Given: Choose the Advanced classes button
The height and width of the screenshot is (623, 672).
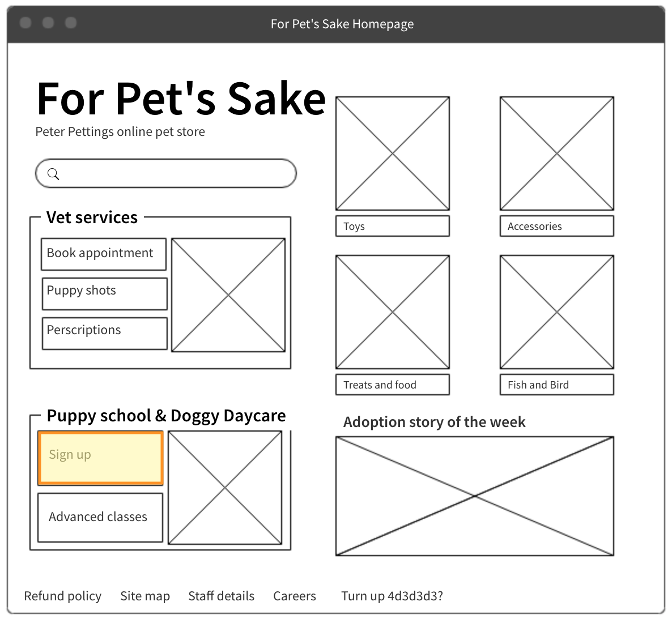Looking at the screenshot, I should point(100,517).
